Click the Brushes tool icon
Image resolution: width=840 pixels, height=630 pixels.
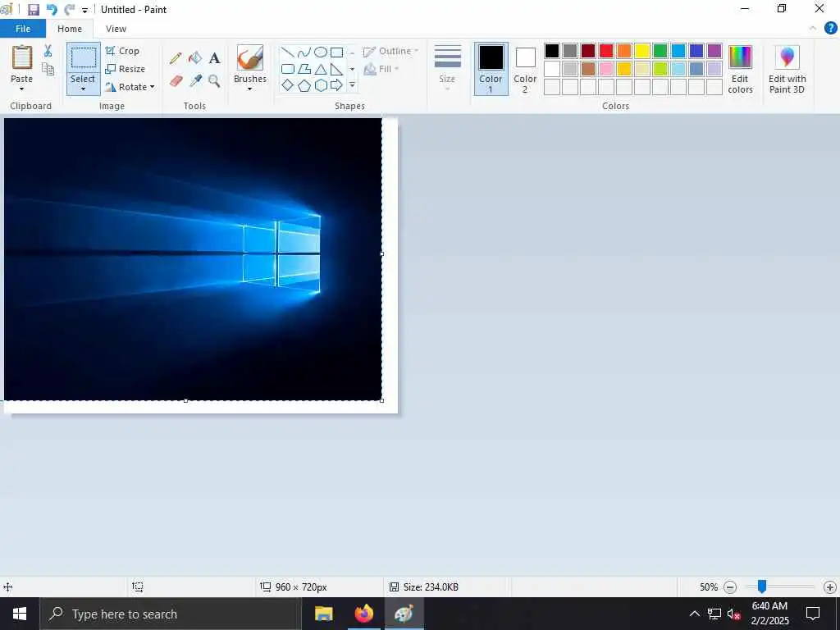250,58
